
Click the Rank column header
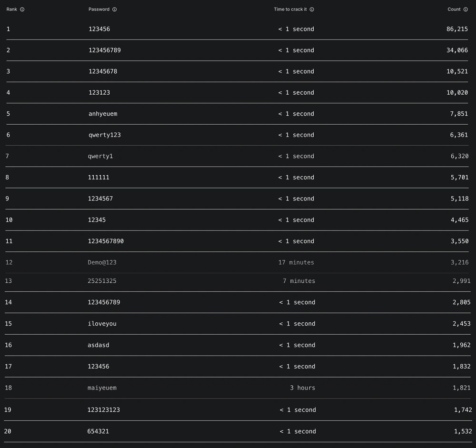pos(11,10)
